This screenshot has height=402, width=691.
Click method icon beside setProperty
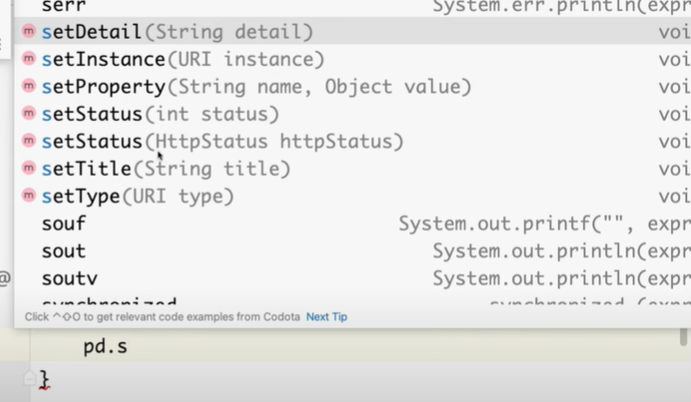coord(29,86)
